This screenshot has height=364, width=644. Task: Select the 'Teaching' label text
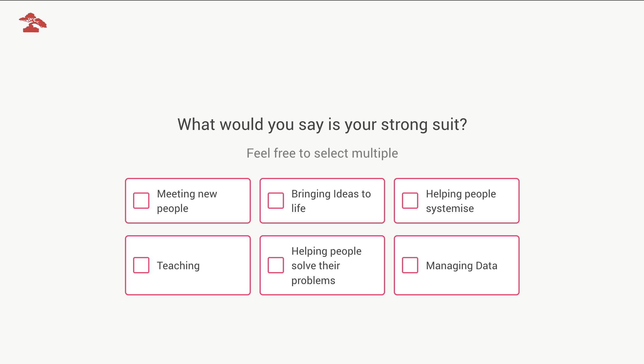point(178,265)
